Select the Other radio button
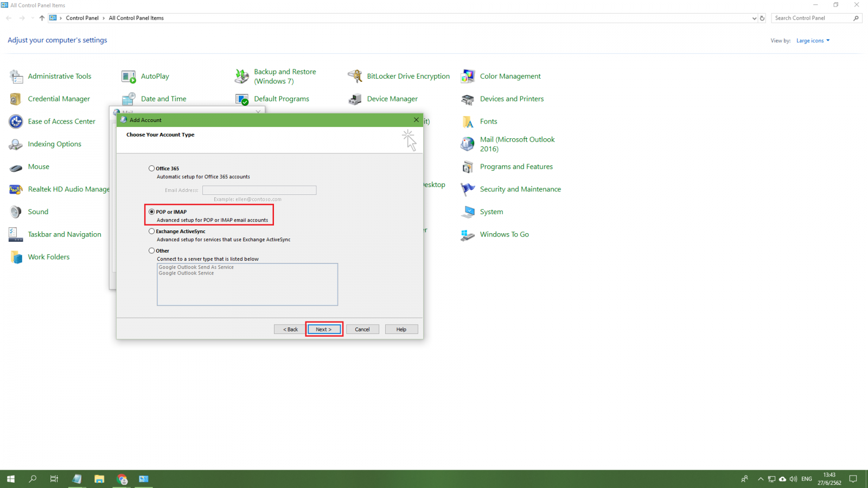 point(152,251)
